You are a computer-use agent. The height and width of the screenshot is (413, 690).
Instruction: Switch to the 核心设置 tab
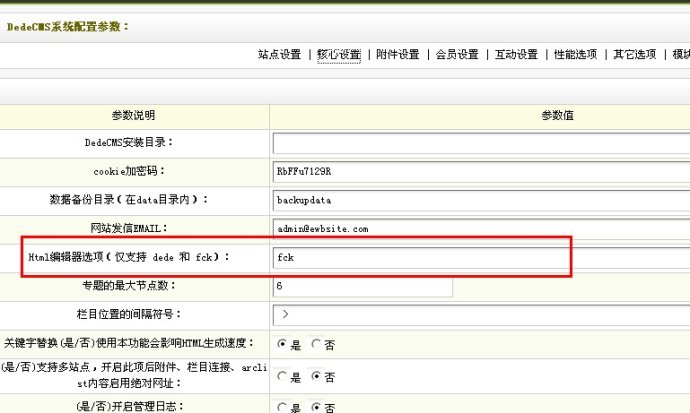click(x=338, y=55)
